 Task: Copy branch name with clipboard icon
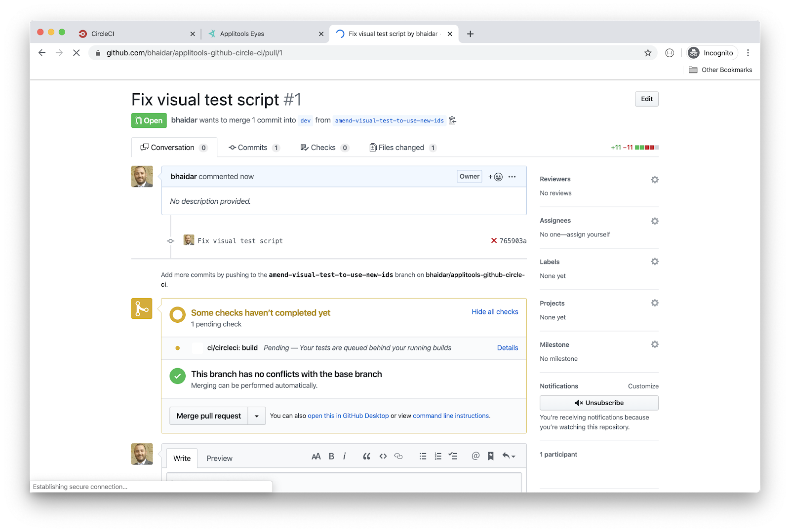(x=452, y=120)
